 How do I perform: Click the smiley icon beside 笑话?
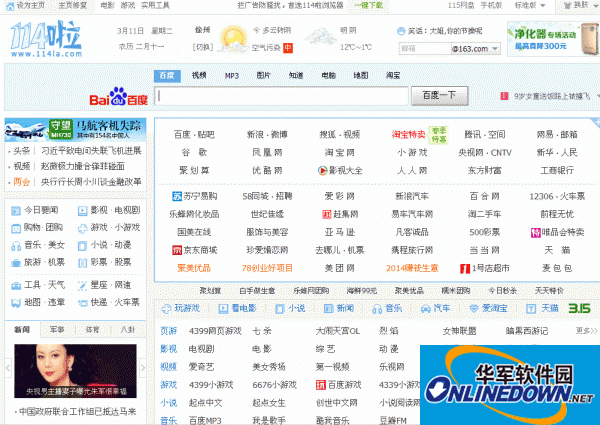point(401,31)
